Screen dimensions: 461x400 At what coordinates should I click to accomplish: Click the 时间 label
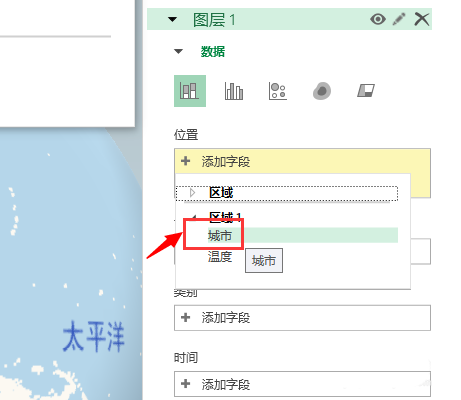tap(186, 358)
